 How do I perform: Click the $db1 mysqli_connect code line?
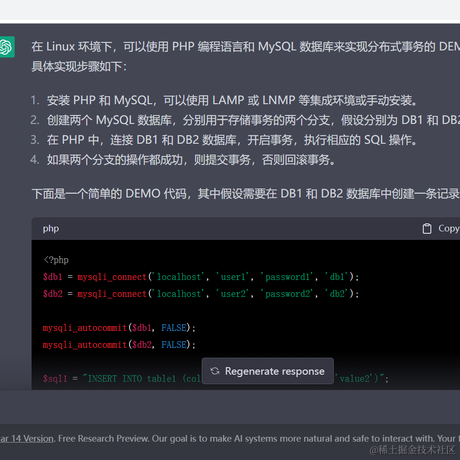[201, 277]
